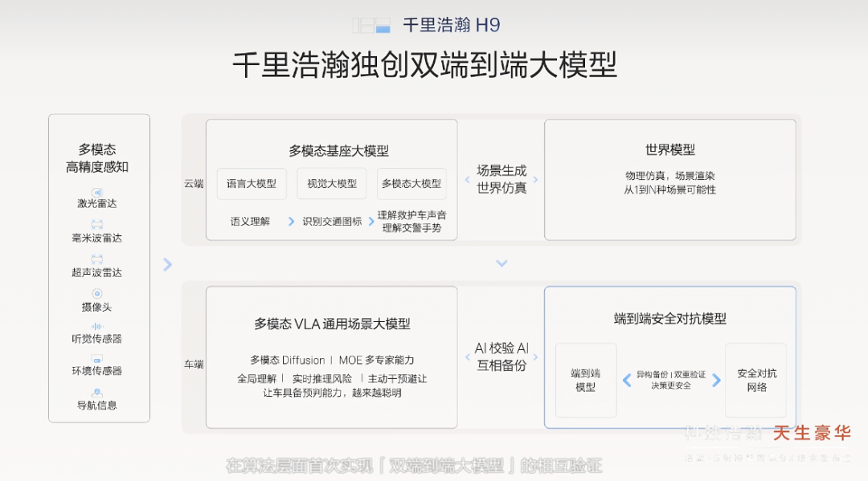
Task: Click the AI 校验 AI 互相备份 label
Action: coord(502,357)
